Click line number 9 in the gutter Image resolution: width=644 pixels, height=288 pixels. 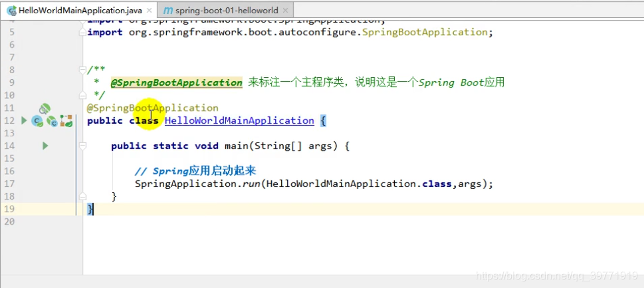point(12,82)
